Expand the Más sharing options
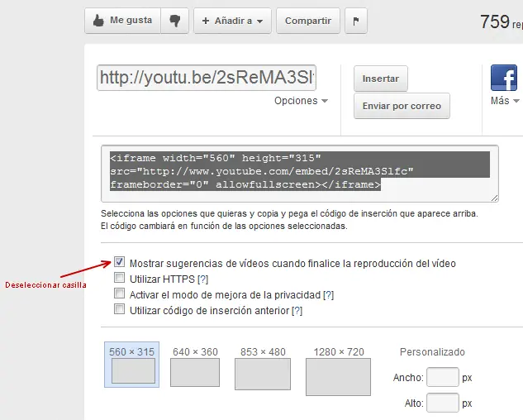Screen dimensions: 523x420 tap(505, 101)
